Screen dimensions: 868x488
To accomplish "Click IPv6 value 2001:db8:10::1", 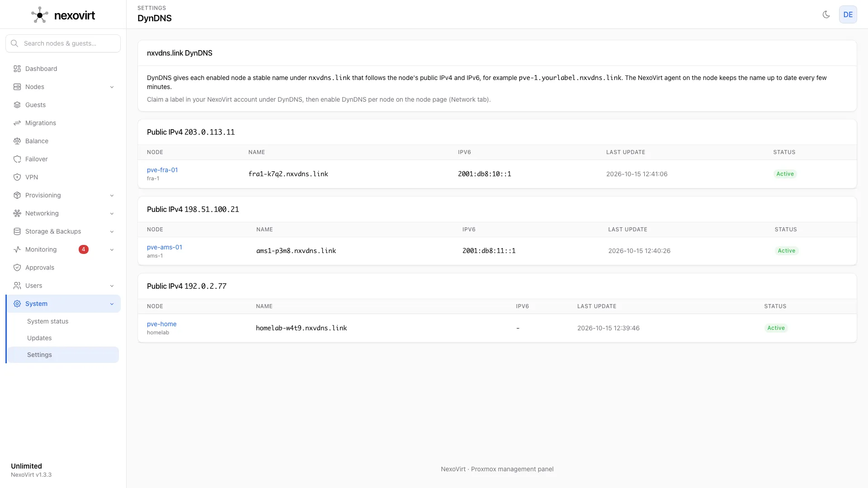I will pyautogui.click(x=485, y=174).
